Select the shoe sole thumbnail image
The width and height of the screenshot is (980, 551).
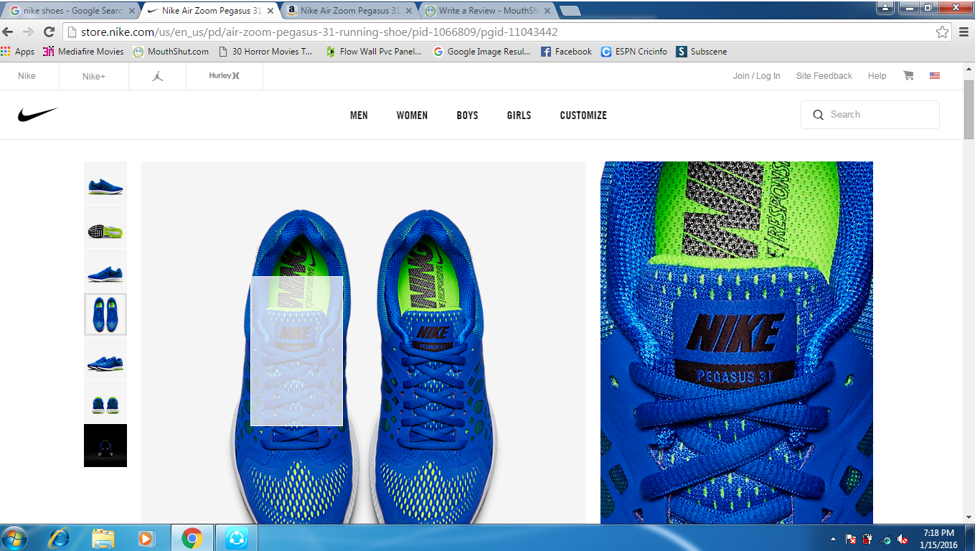(x=105, y=227)
